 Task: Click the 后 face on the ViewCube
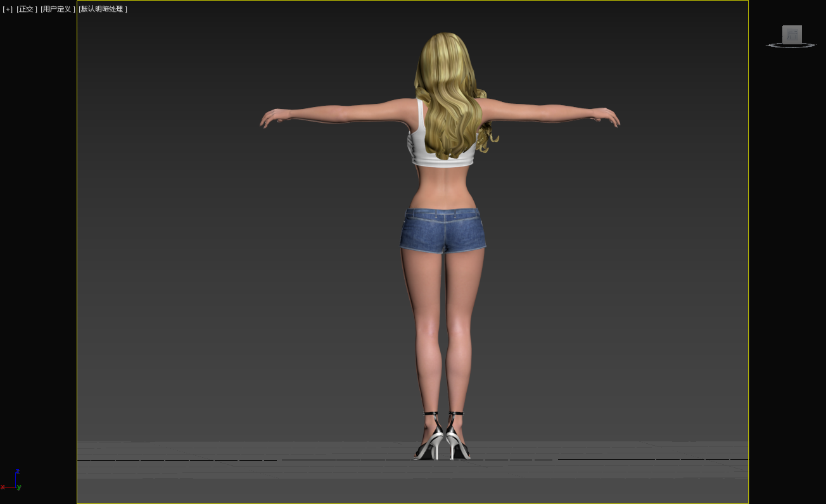tap(792, 35)
